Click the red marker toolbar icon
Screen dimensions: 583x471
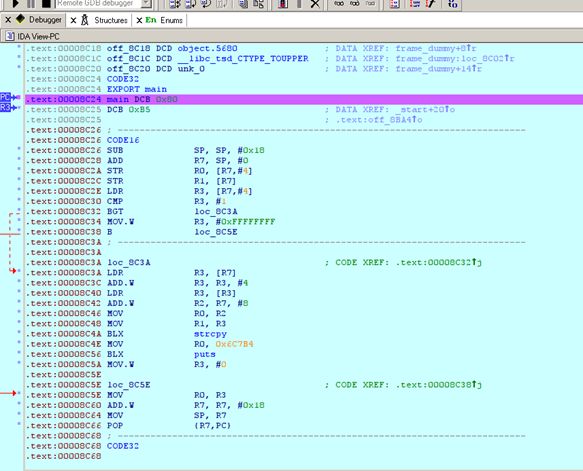tap(283, 4)
